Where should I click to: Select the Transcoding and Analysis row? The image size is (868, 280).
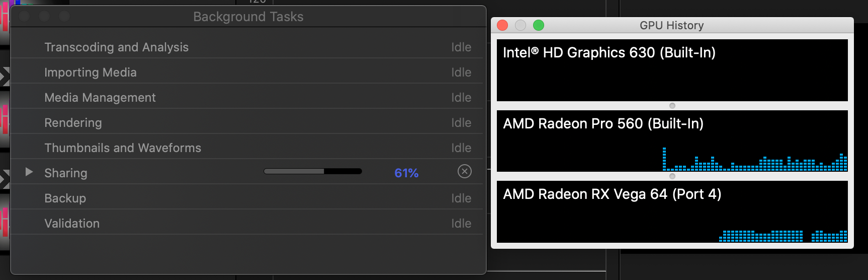[x=117, y=47]
